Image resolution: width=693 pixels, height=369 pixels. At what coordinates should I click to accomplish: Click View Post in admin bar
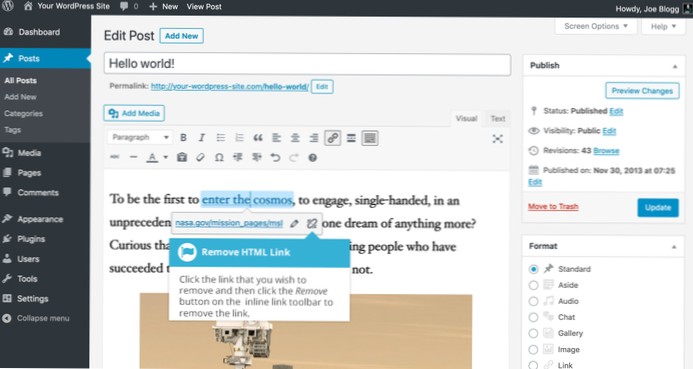point(204,7)
